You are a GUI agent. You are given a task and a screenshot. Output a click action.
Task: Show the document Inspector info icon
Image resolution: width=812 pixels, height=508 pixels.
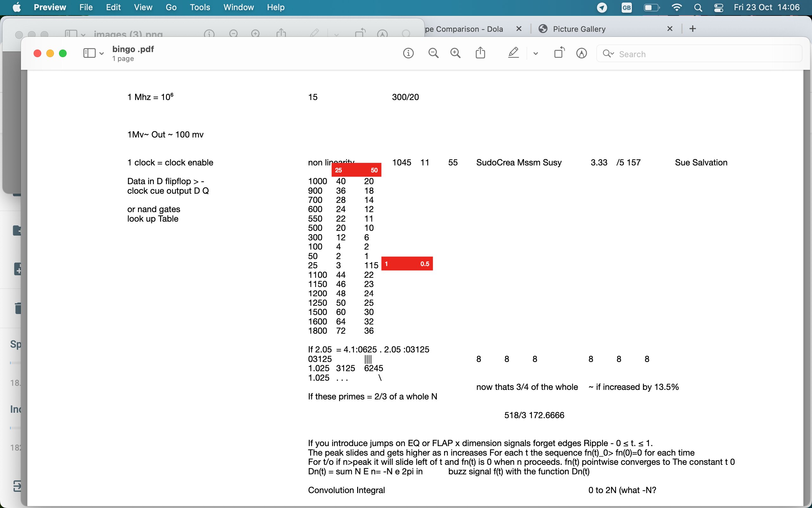(x=408, y=53)
